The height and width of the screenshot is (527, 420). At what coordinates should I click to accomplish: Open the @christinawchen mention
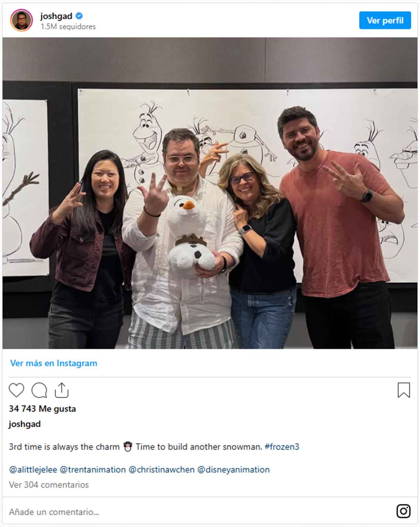pyautogui.click(x=162, y=470)
